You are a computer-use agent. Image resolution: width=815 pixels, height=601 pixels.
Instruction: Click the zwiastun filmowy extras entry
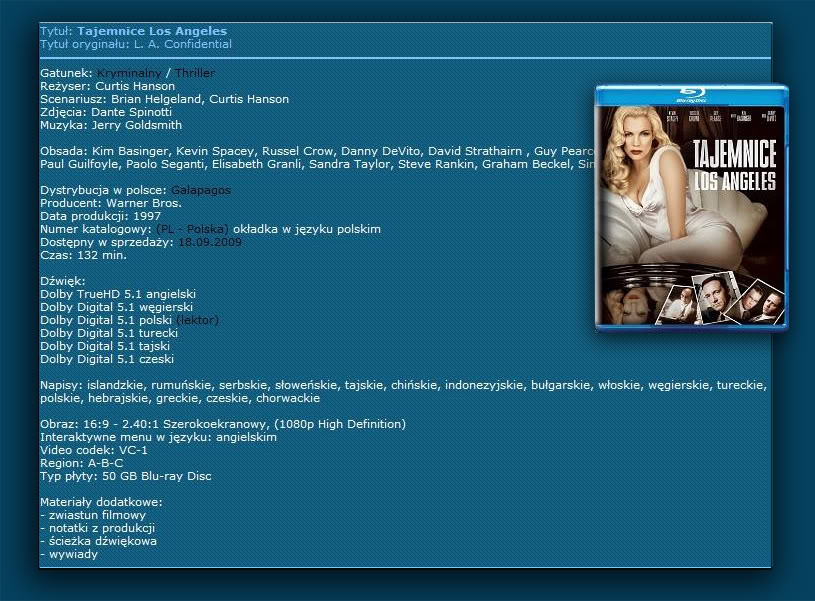(93, 515)
